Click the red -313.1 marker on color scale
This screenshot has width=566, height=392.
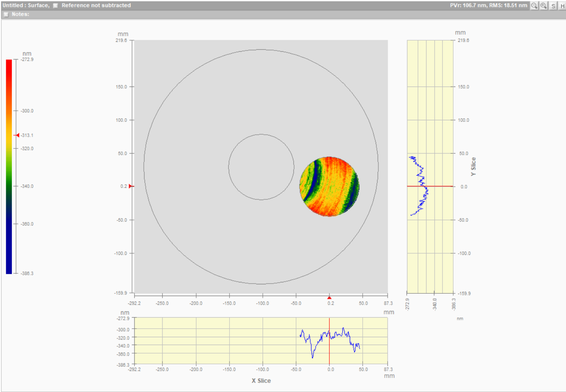coord(17,135)
